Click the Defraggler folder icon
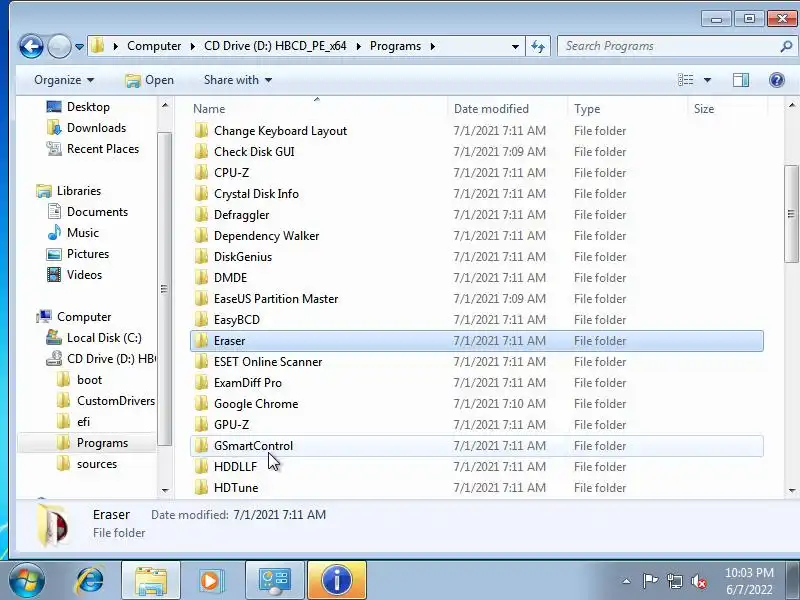Image resolution: width=800 pixels, height=600 pixels. (201, 214)
